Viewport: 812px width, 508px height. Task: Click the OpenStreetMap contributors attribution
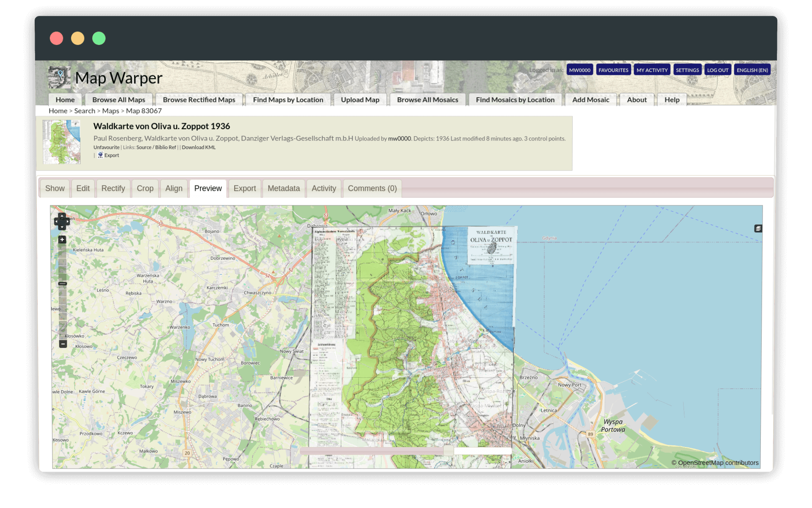point(715,463)
